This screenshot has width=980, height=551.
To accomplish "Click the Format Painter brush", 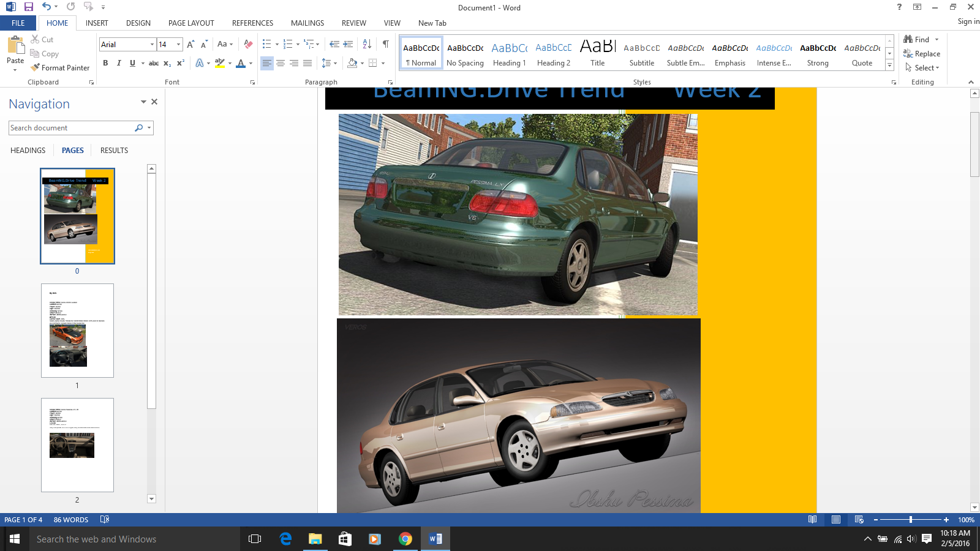I will click(36, 67).
